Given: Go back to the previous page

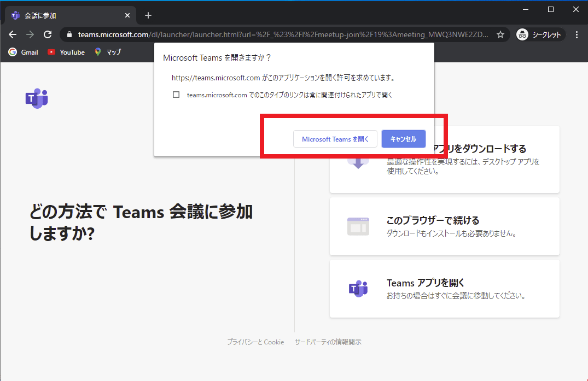Looking at the screenshot, I should point(13,34).
